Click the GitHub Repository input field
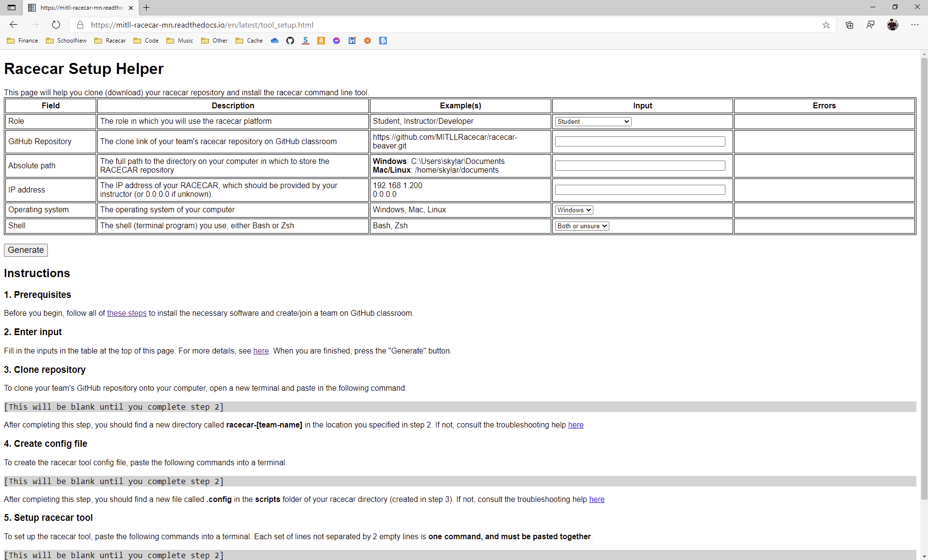Image resolution: width=928 pixels, height=560 pixels. tap(640, 142)
